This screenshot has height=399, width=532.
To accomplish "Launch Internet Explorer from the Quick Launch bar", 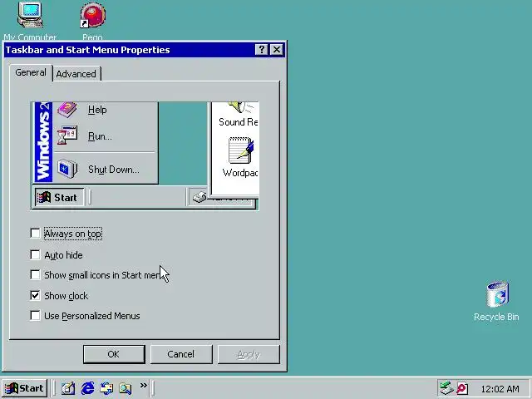I will tap(88, 388).
